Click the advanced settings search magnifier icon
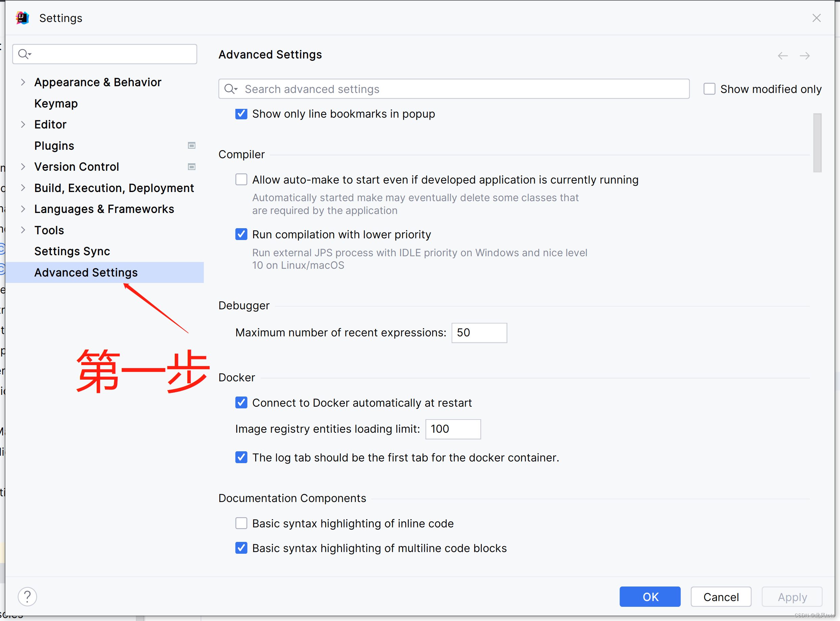The image size is (840, 621). pos(231,89)
